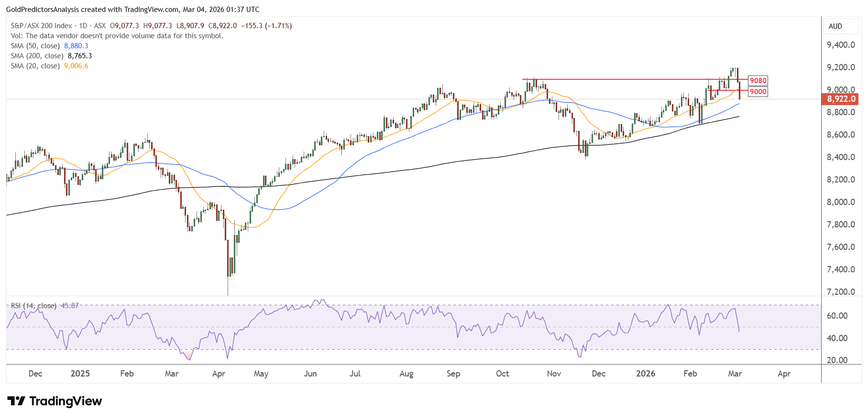Click the S&P/ASX 200 Index symbol title

[42, 26]
